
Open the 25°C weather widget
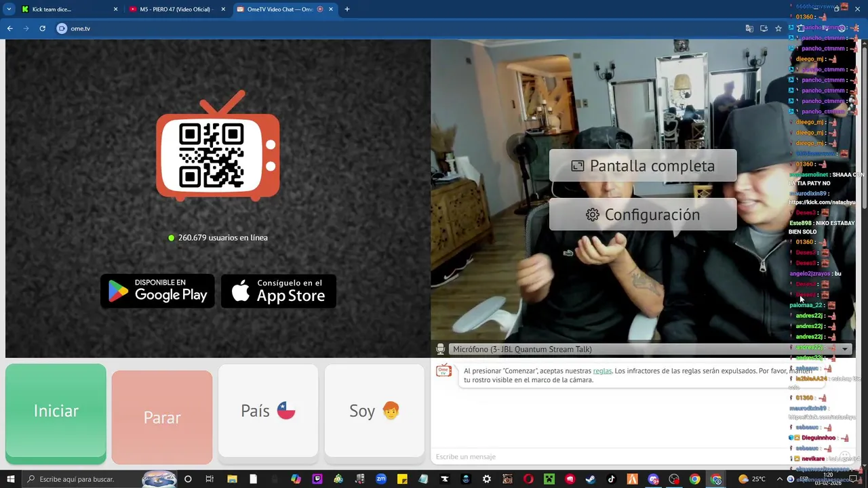click(x=752, y=479)
